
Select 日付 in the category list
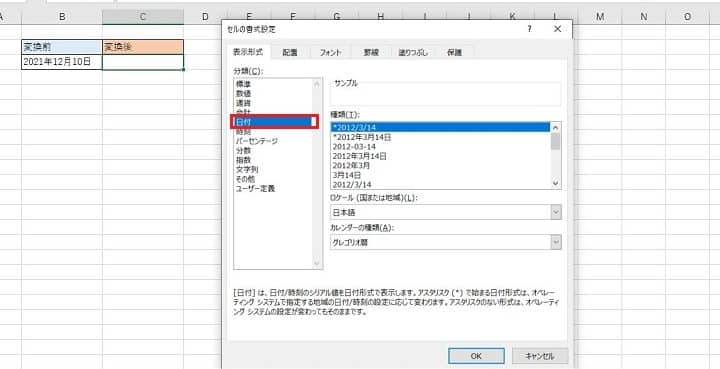pos(274,122)
